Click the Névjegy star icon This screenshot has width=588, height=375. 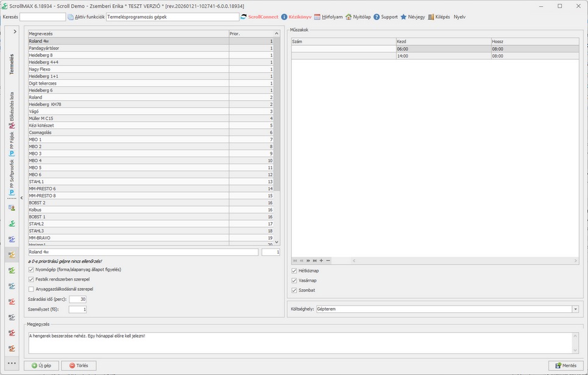(403, 17)
